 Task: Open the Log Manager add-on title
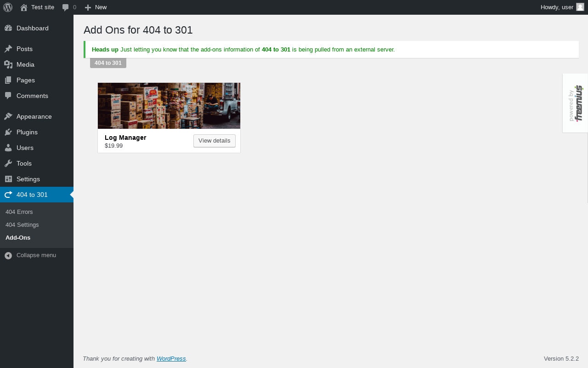pos(125,138)
